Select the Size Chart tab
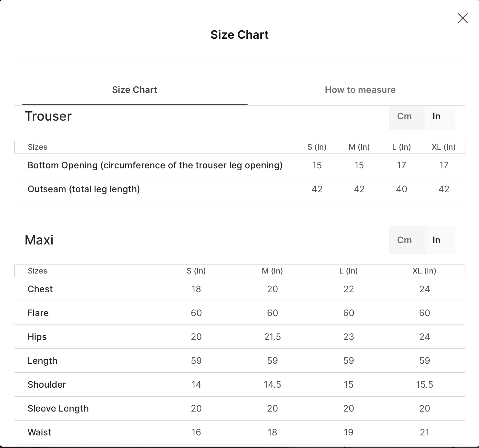Image resolution: width=479 pixels, height=448 pixels. point(135,90)
